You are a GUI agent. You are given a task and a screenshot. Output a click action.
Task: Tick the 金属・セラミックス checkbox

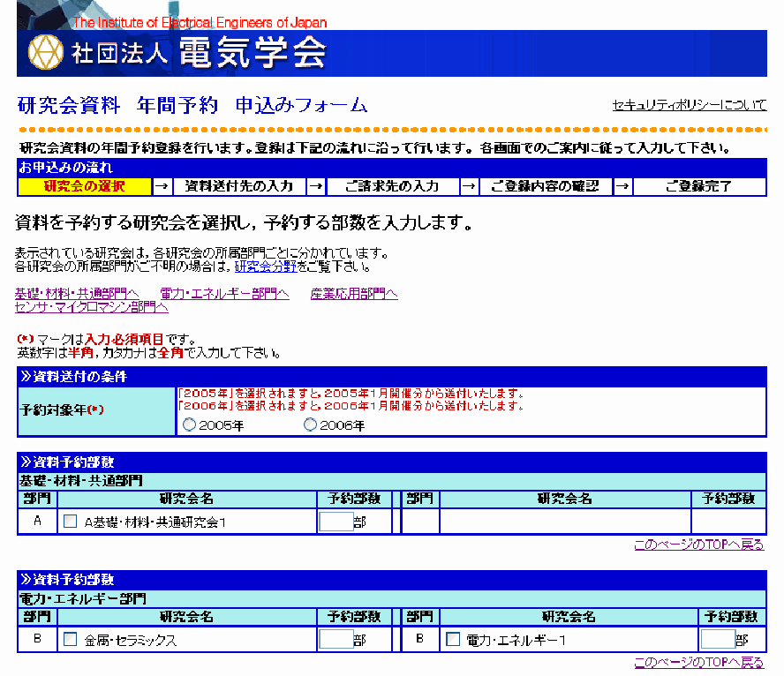71,640
